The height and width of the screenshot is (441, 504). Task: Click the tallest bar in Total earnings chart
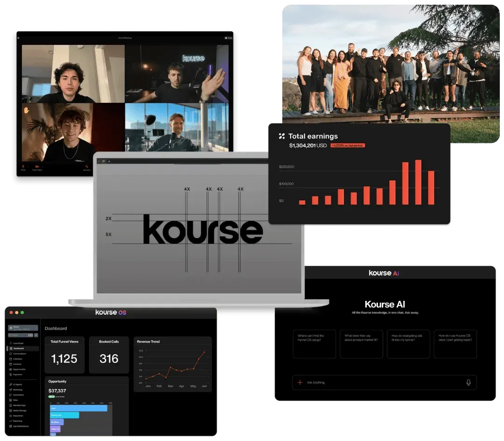[418, 182]
